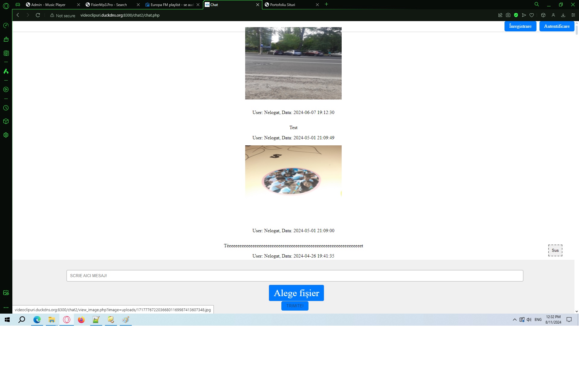The height and width of the screenshot is (392, 579).
Task: Open ENG language selector in taskbar
Action: pos(538,320)
